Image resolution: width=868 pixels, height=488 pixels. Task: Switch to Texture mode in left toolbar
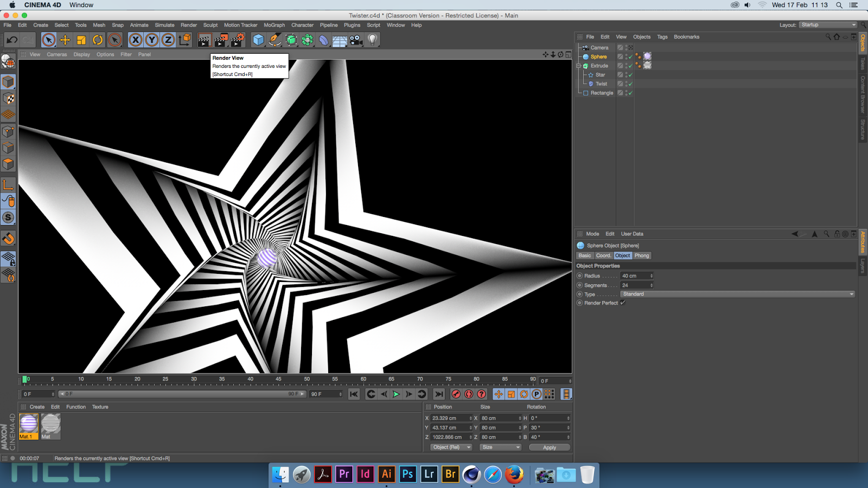coord(8,98)
